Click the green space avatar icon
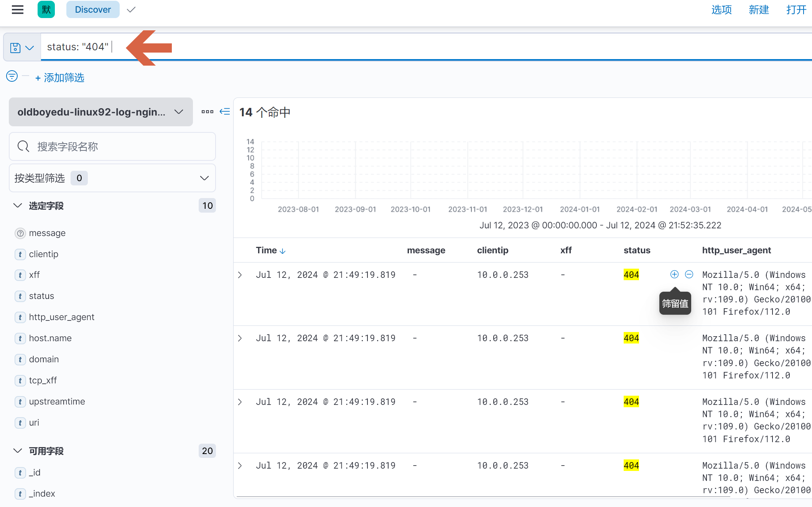This screenshot has height=507, width=812. click(46, 10)
